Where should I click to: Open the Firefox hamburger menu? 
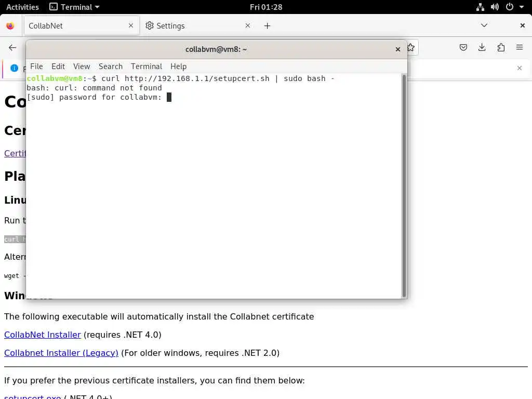[x=520, y=47]
